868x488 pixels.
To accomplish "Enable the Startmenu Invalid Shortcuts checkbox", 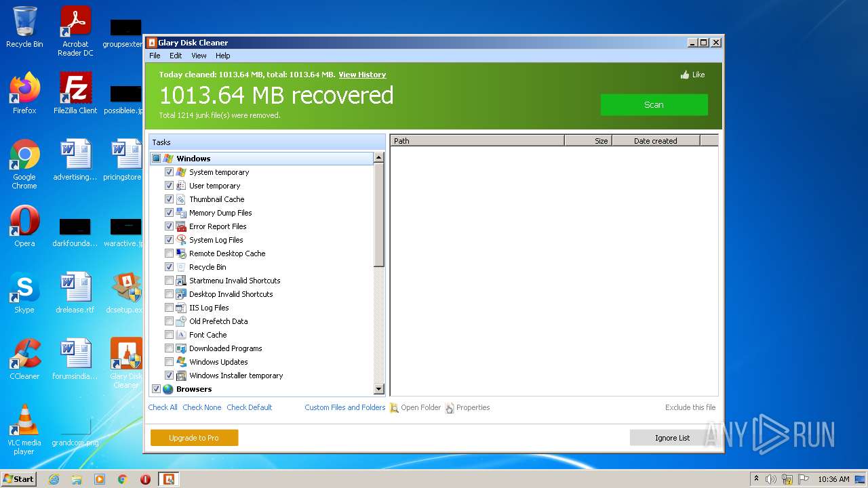I will click(x=169, y=281).
